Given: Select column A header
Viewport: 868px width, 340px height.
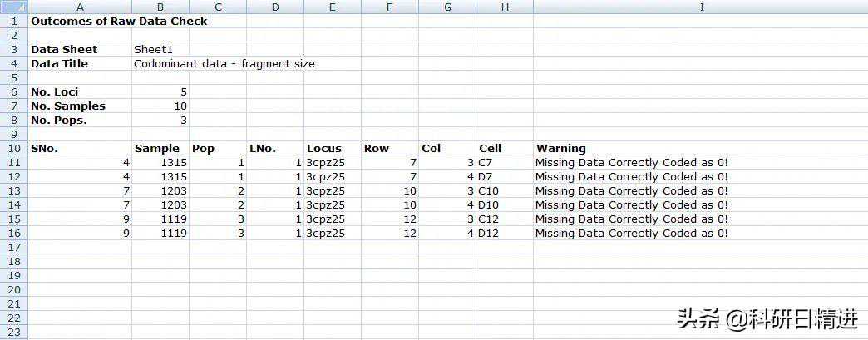Looking at the screenshot, I should coord(80,7).
